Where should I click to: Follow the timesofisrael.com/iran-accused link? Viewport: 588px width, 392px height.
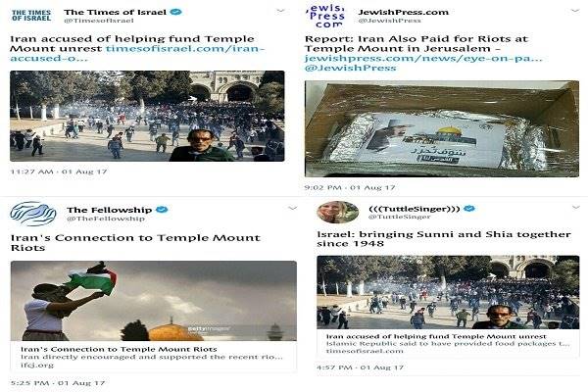(x=137, y=53)
